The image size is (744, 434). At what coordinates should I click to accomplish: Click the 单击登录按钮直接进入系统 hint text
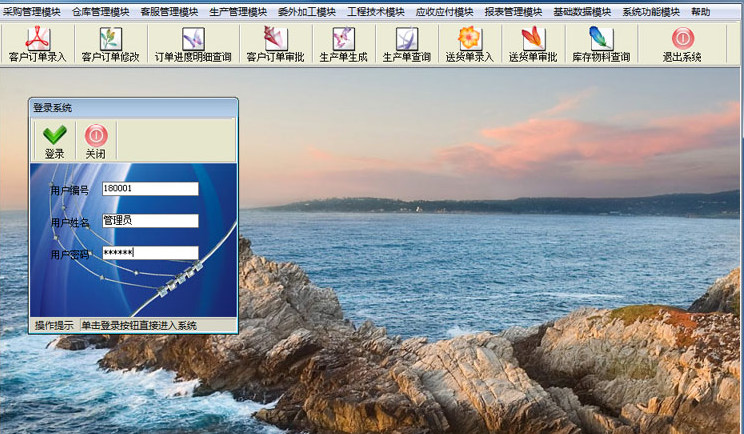pos(140,325)
